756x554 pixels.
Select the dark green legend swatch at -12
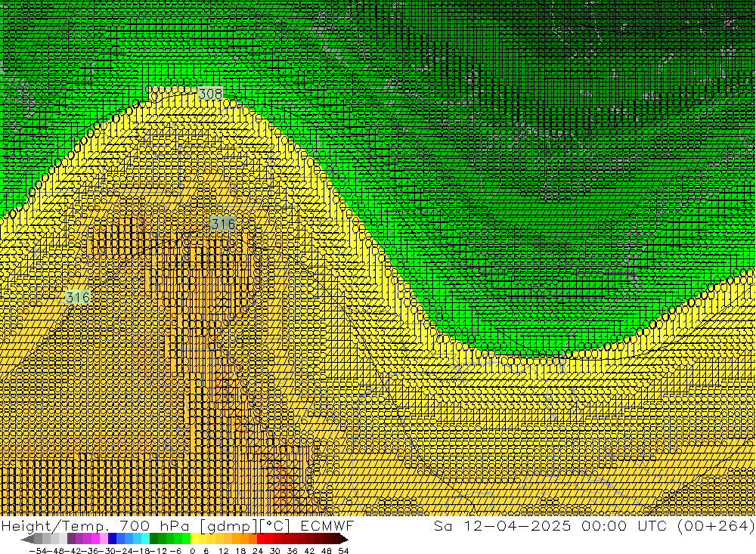point(153,539)
